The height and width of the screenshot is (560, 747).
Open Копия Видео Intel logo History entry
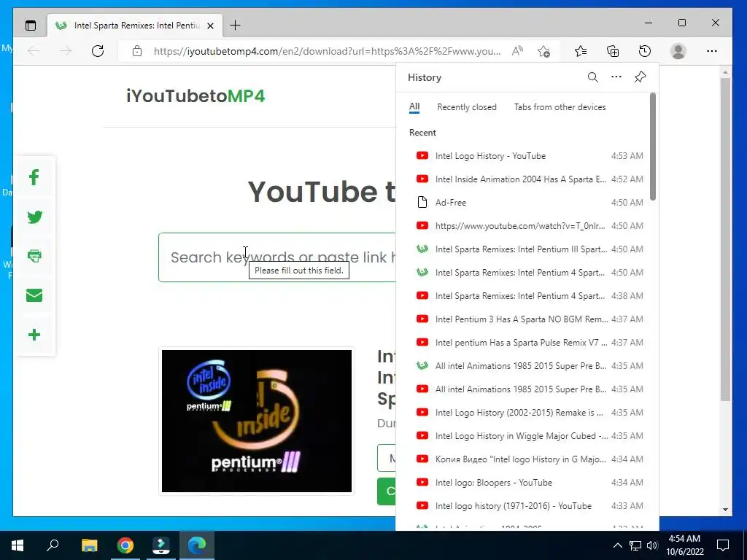(526, 459)
